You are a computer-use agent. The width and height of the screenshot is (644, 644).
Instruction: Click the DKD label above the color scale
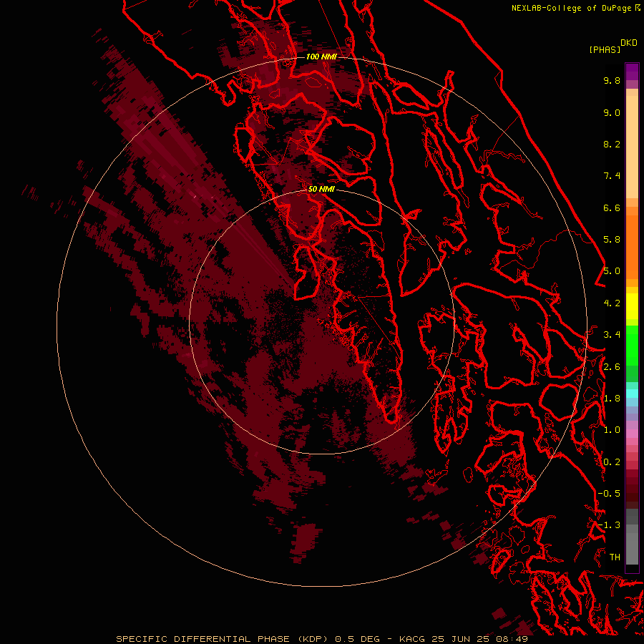click(629, 43)
